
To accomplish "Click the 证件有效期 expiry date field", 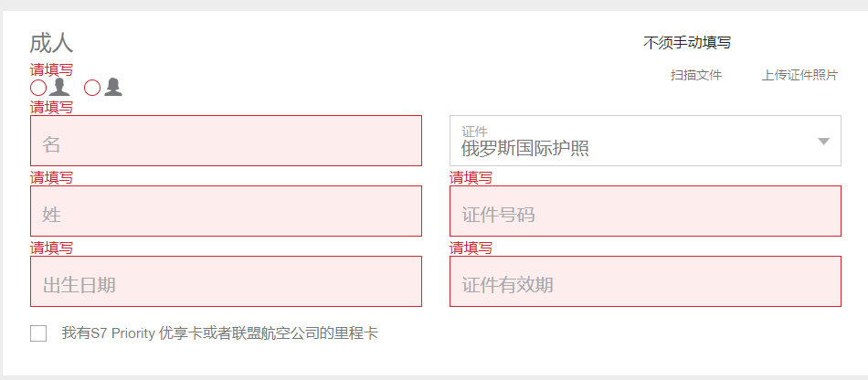I will (x=645, y=281).
